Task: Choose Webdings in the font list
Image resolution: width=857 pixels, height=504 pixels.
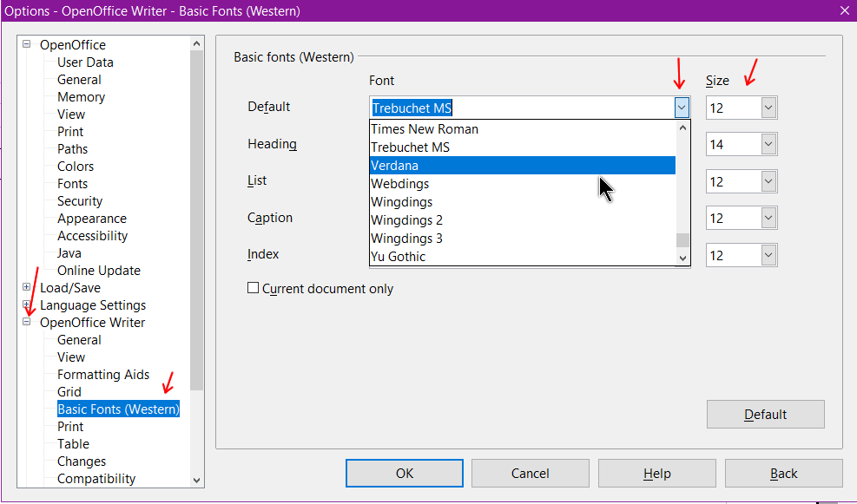Action: tap(523, 184)
